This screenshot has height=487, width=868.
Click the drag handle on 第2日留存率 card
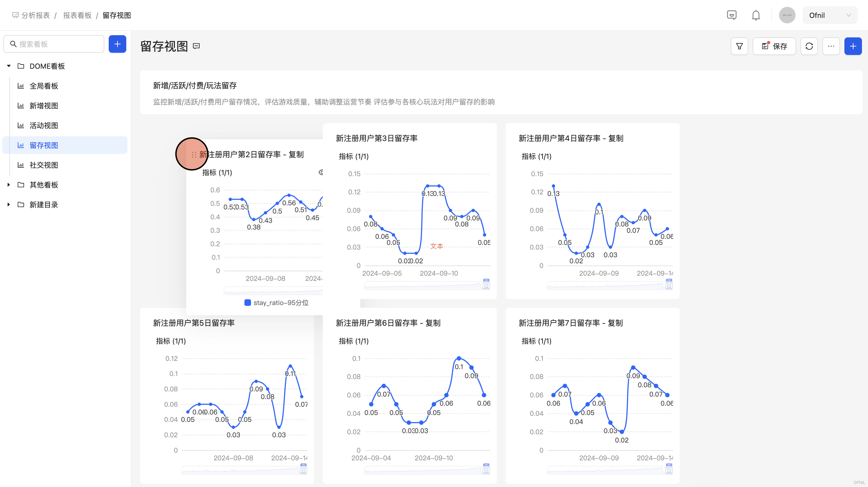(x=194, y=155)
